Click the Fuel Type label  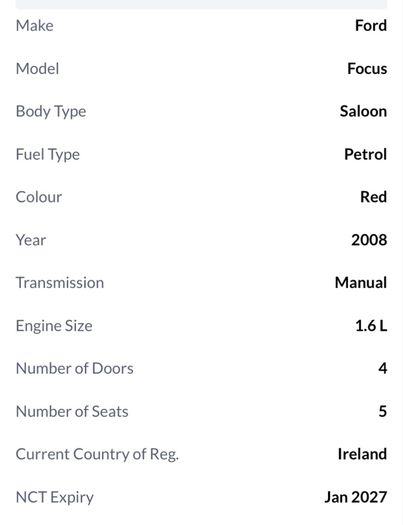[x=48, y=155]
